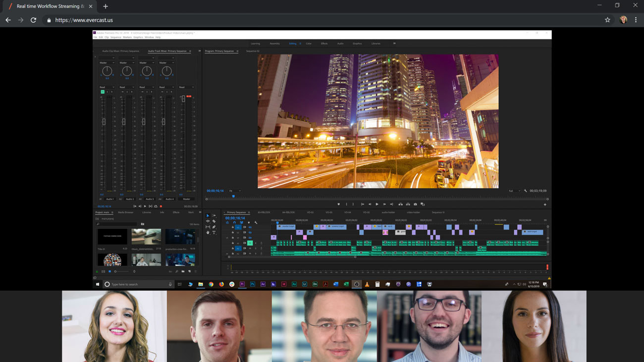Open Audio 1 automation Read dropdown

(107, 87)
